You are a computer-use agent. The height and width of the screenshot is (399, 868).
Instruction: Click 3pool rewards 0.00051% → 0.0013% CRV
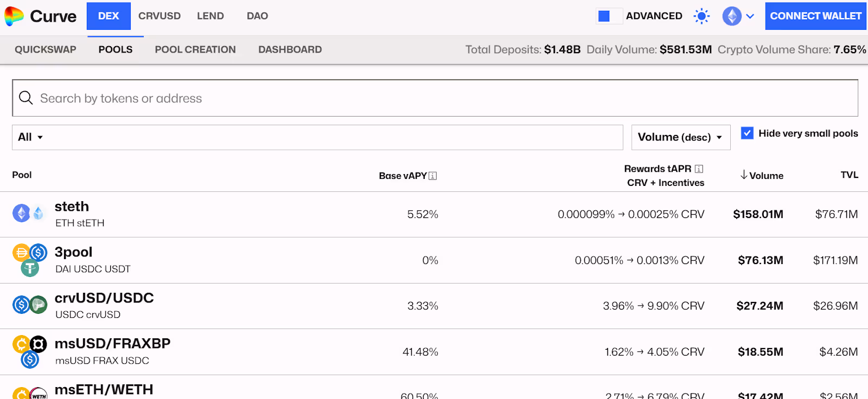(x=640, y=260)
